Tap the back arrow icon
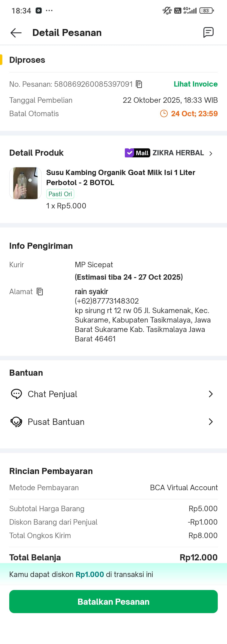 click(x=16, y=33)
